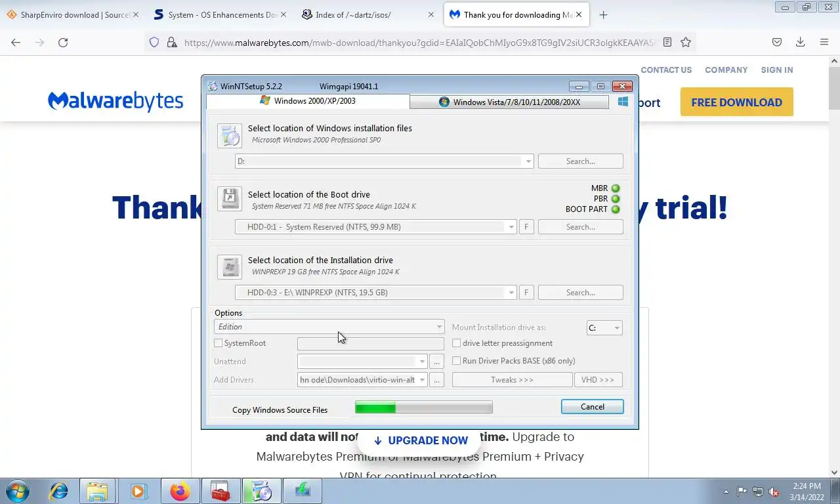Click Search for Windows installation files

[581, 161]
